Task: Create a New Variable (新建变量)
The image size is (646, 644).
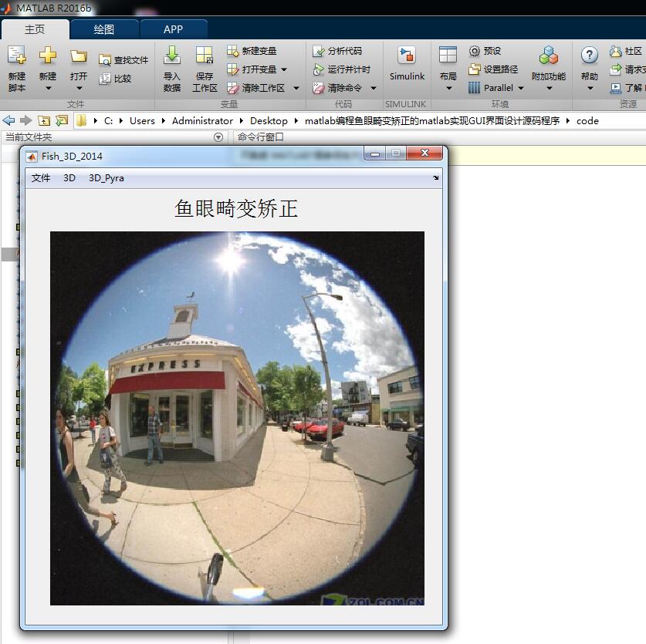Action: [x=252, y=51]
